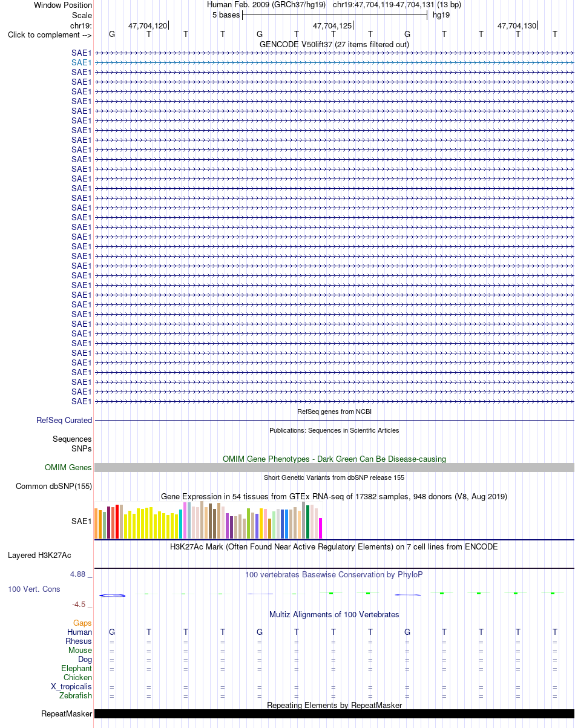Click the position label 47,704,120
Viewport: 575px width, 728px height.
tap(147, 25)
